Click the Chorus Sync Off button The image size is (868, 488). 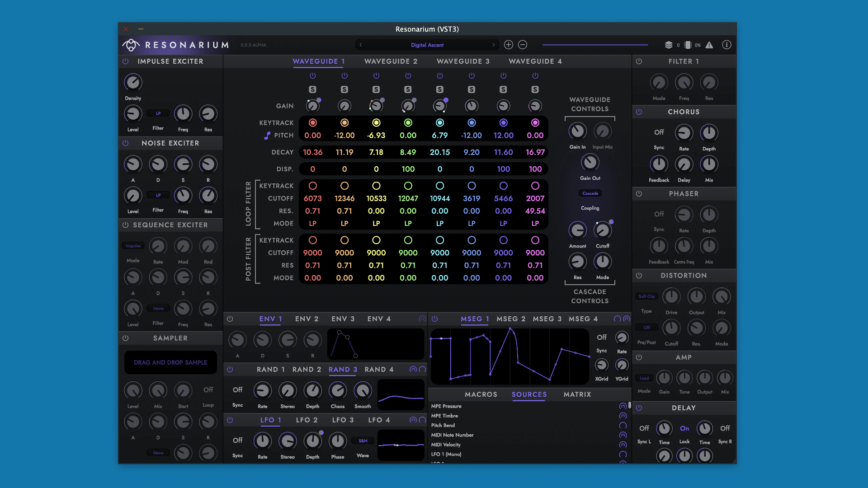(659, 132)
